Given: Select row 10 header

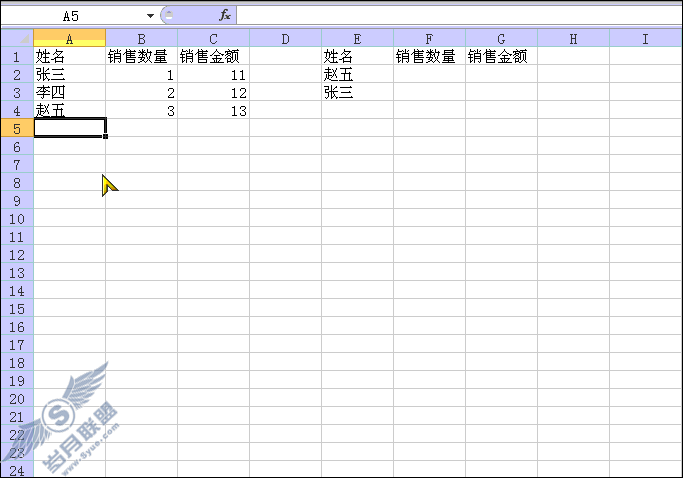Looking at the screenshot, I should [x=17, y=219].
